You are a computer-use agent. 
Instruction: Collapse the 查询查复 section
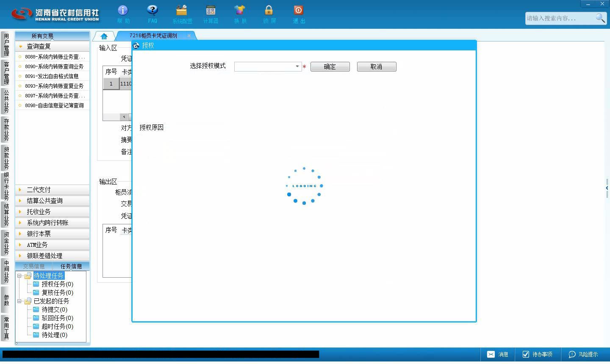pyautogui.click(x=53, y=46)
